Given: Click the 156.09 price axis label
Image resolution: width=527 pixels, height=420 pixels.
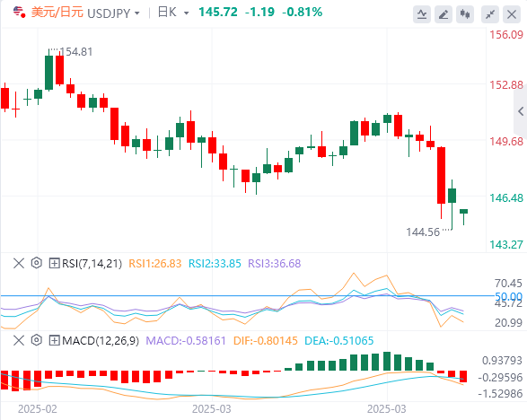Looking at the screenshot, I should click(506, 35).
